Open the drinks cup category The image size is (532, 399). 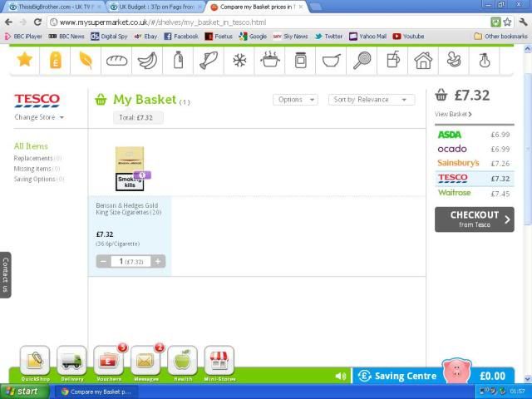393,60
